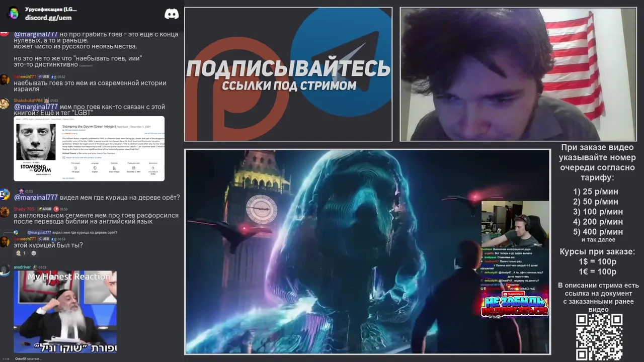The image size is (644, 362).
Task: Click the small streamer cam inside the video
Action: click(x=515, y=224)
